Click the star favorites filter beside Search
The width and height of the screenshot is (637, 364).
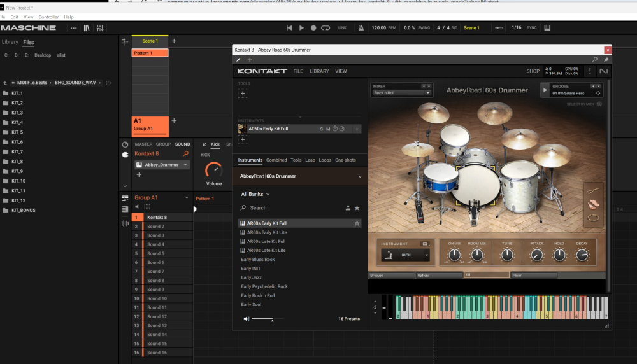coord(357,208)
